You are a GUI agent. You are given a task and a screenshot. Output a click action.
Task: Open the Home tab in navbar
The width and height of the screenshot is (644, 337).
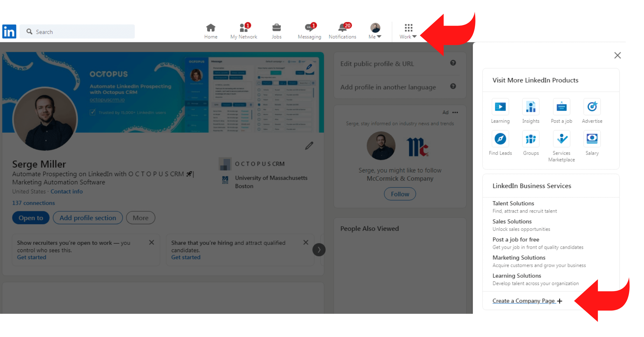210,30
